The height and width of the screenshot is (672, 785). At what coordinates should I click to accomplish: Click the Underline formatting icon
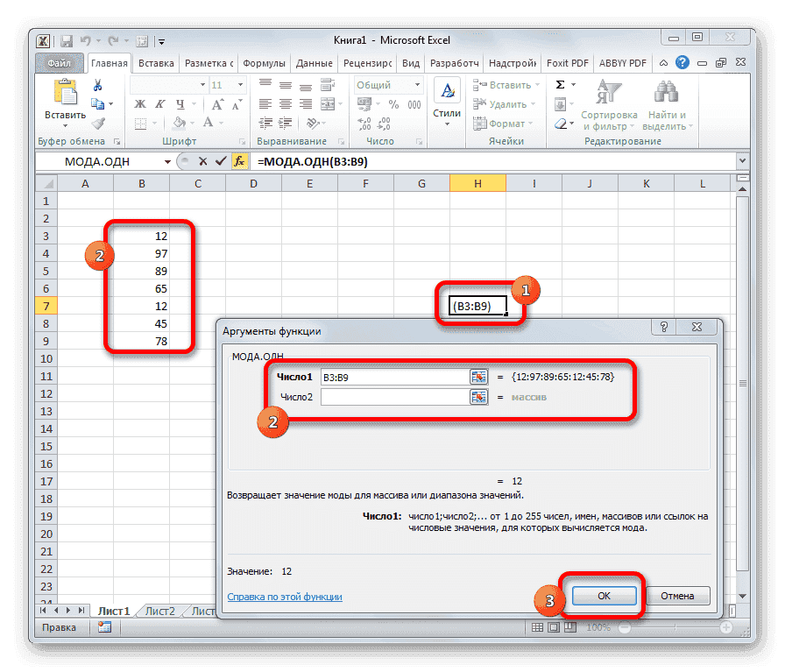(x=180, y=104)
